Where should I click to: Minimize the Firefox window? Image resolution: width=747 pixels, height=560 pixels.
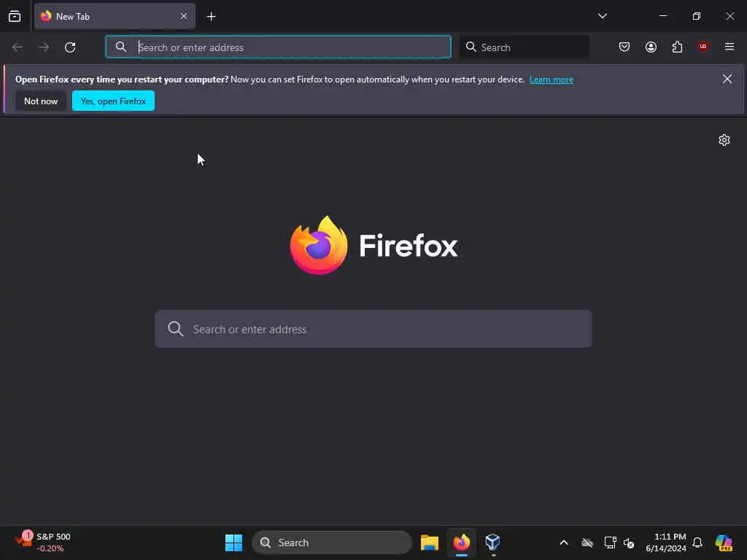pos(662,16)
